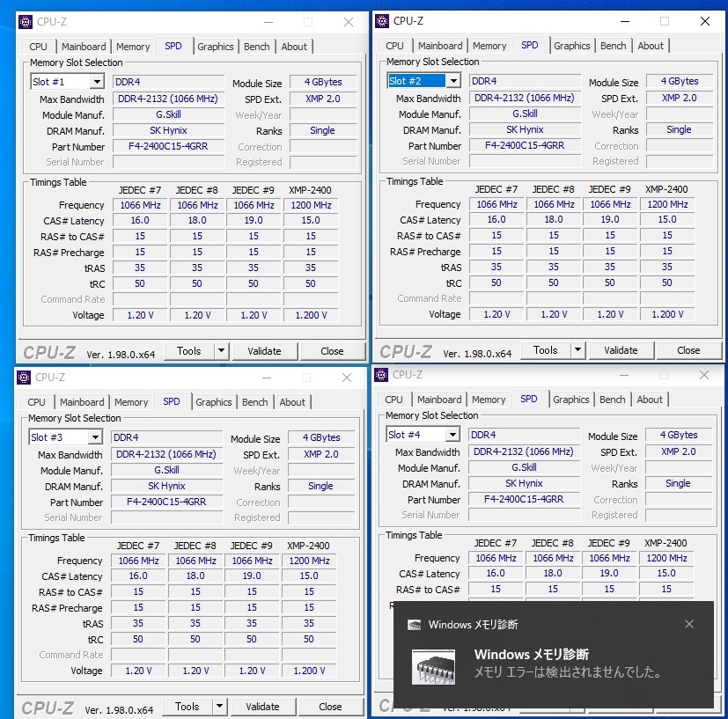The height and width of the screenshot is (719, 728).
Task: Click CPU-Z app icon in Slot #4 window title bar
Action: point(381,375)
